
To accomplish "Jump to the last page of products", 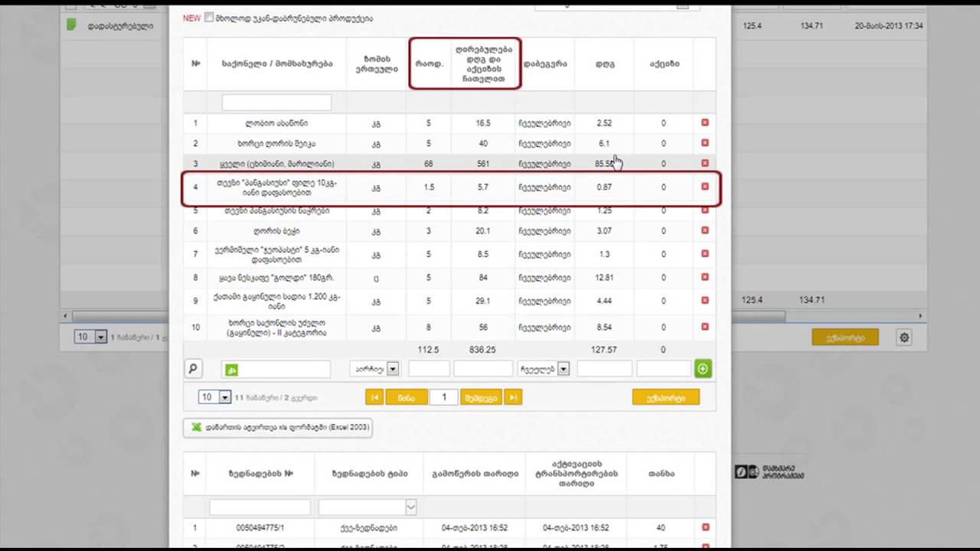I will 513,398.
